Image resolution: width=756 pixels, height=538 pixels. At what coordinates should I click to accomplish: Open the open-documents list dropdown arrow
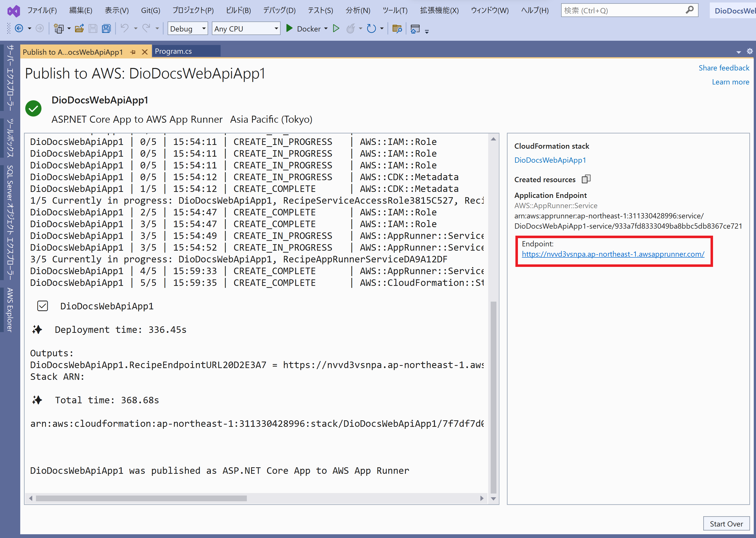739,52
